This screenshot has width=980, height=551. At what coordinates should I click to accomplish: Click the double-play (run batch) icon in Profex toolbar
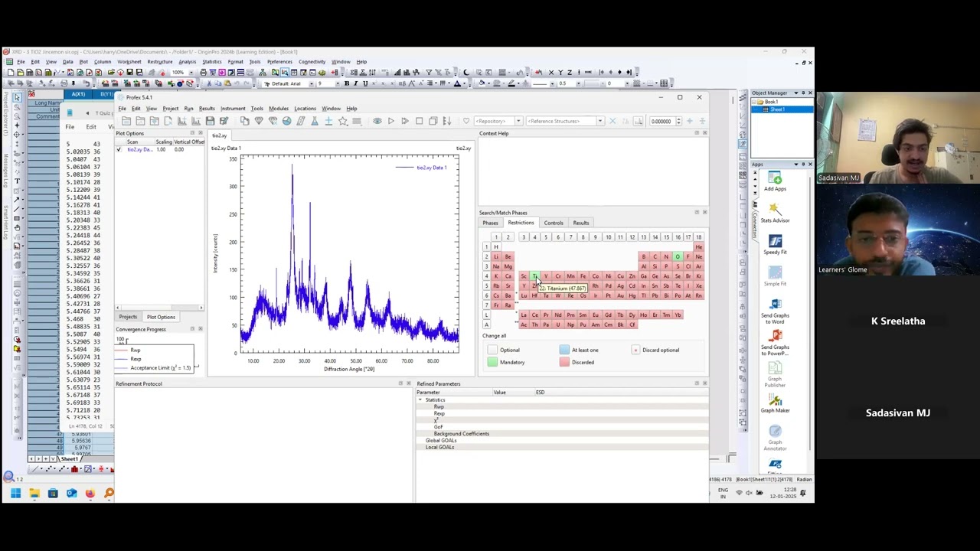(x=404, y=121)
